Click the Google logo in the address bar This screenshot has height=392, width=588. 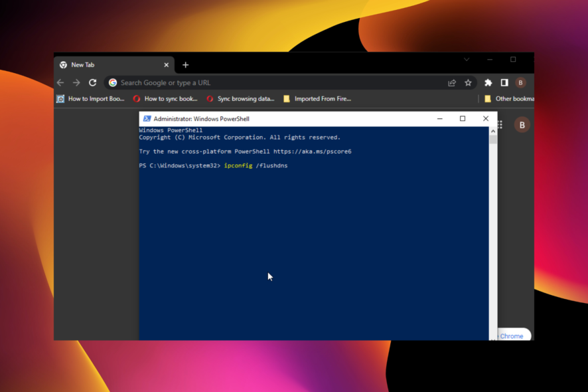113,82
